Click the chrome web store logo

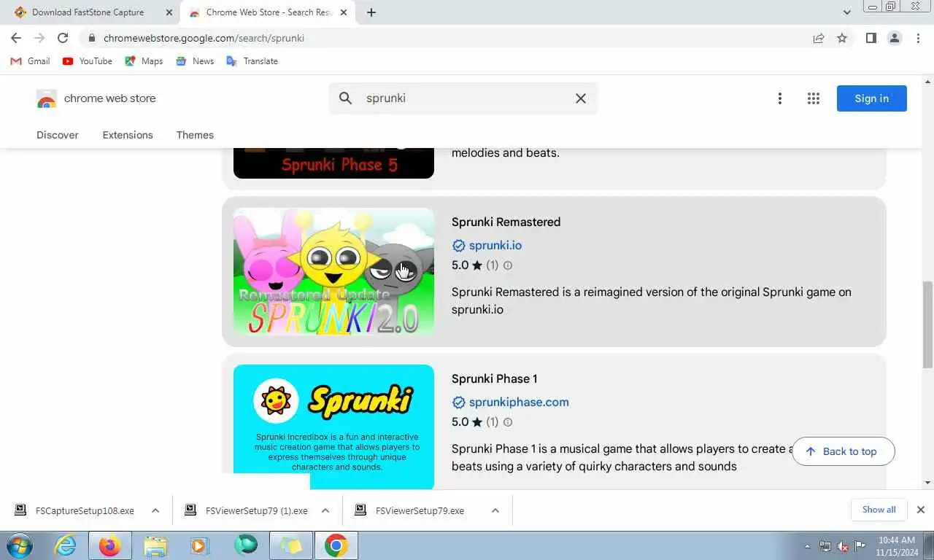96,98
